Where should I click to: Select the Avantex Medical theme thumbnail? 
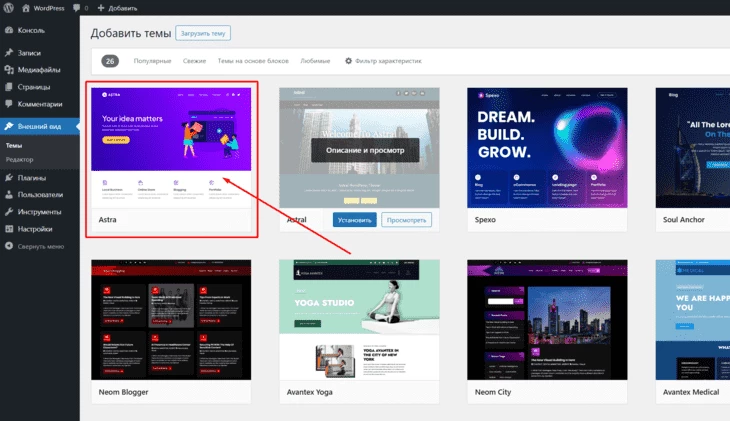click(x=693, y=319)
